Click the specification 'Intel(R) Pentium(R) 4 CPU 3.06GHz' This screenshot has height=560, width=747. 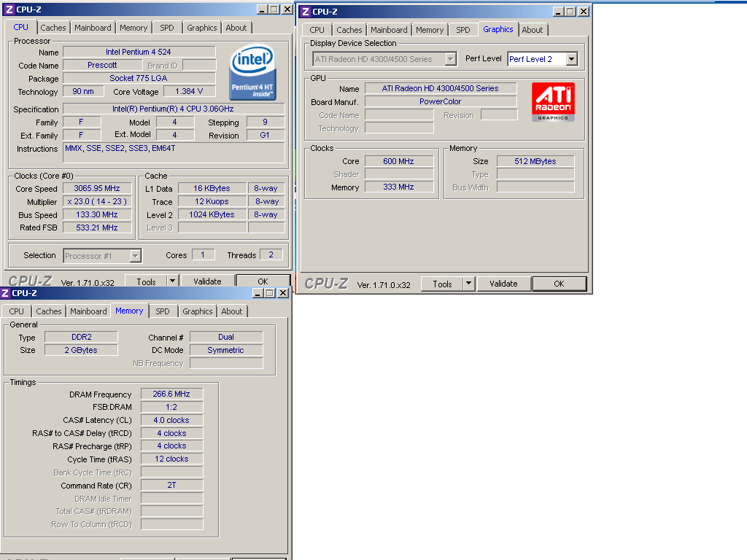(x=174, y=109)
